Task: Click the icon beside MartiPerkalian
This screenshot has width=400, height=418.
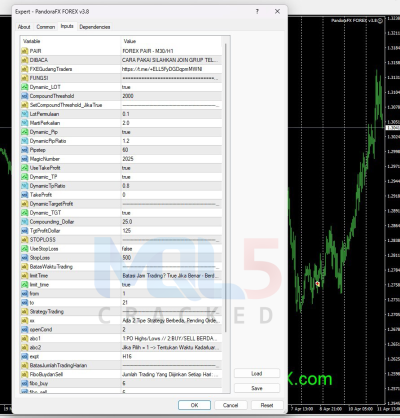Action: click(25, 123)
